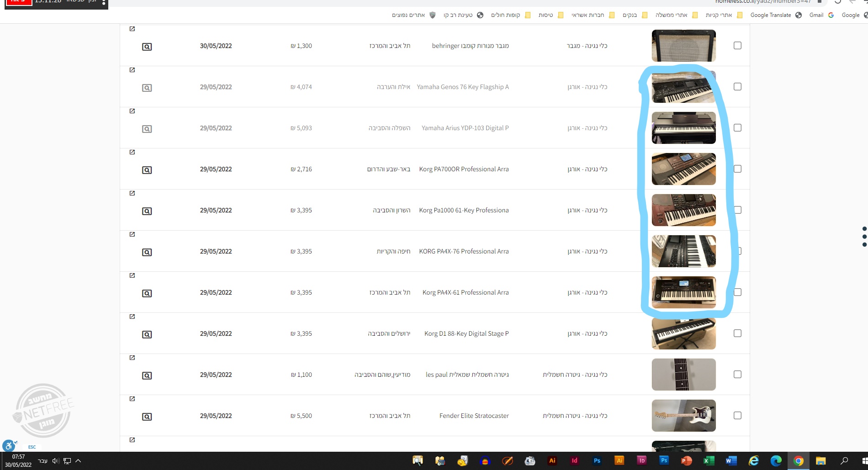
Task: Click the preview magnifier on Yamaha Genos row
Action: pos(147,88)
